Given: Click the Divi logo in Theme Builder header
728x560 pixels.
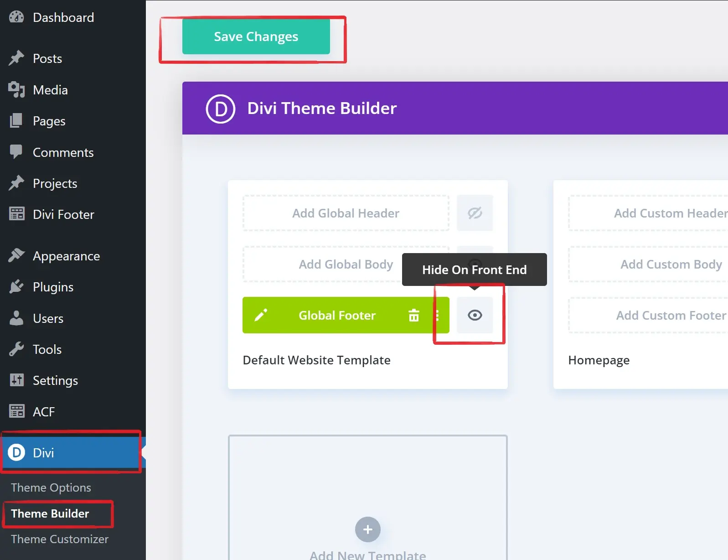Looking at the screenshot, I should (x=221, y=109).
